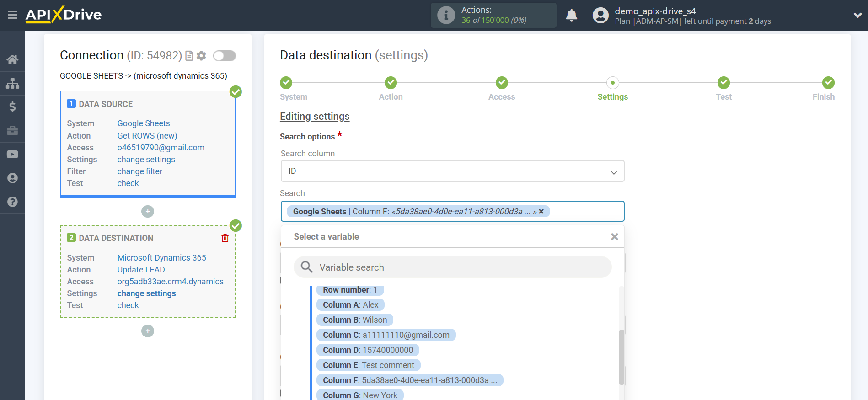Toggle the connection on/off switch
Image resolution: width=868 pixels, height=400 pixels.
[x=225, y=56]
